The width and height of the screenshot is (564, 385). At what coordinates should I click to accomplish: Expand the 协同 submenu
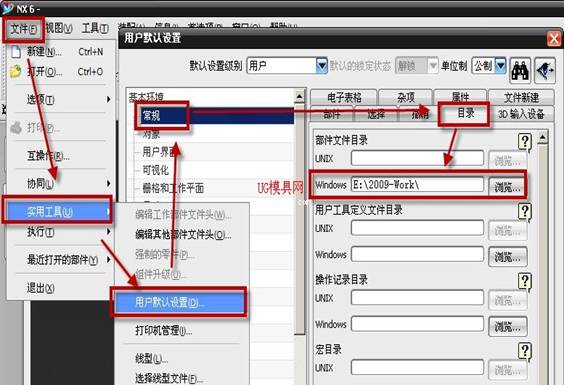108,184
